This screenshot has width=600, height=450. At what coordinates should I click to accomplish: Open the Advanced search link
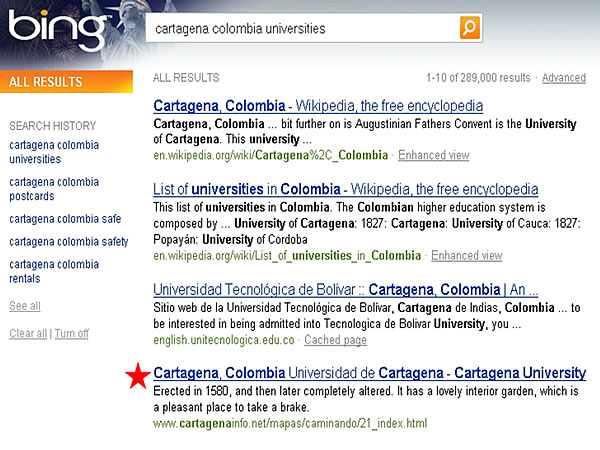point(564,78)
